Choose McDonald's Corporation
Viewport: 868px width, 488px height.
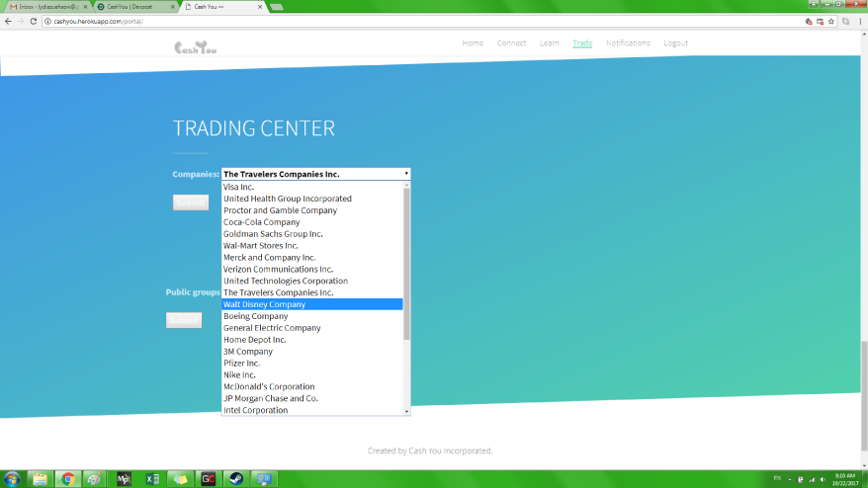(x=312, y=387)
